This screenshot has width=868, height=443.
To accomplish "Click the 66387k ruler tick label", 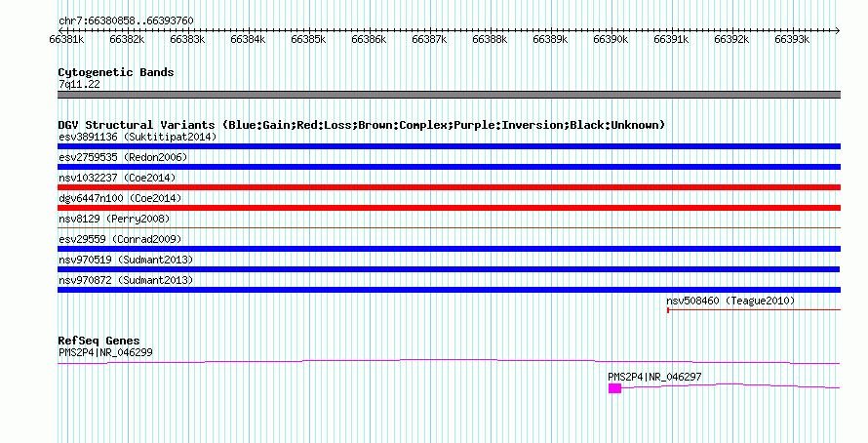I will pyautogui.click(x=429, y=40).
